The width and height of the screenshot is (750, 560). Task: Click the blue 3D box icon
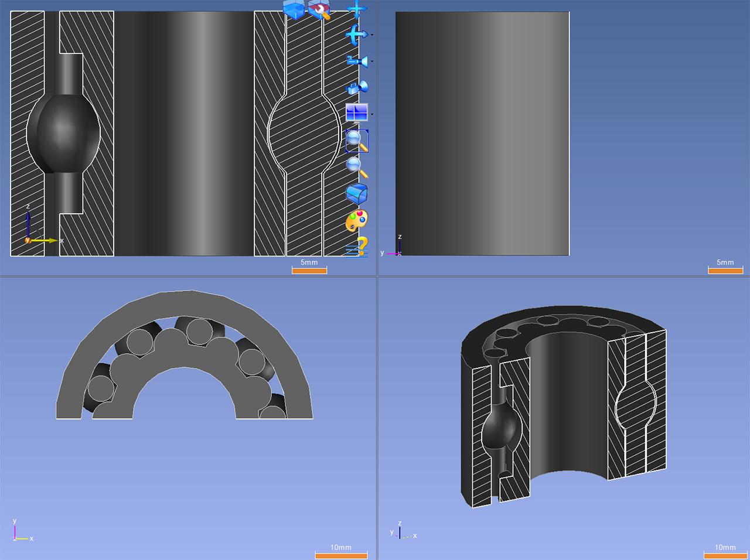[x=294, y=9]
